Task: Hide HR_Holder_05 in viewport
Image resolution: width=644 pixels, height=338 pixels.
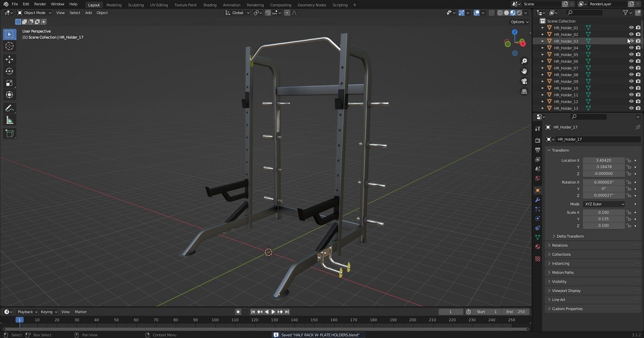Action: tap(631, 54)
